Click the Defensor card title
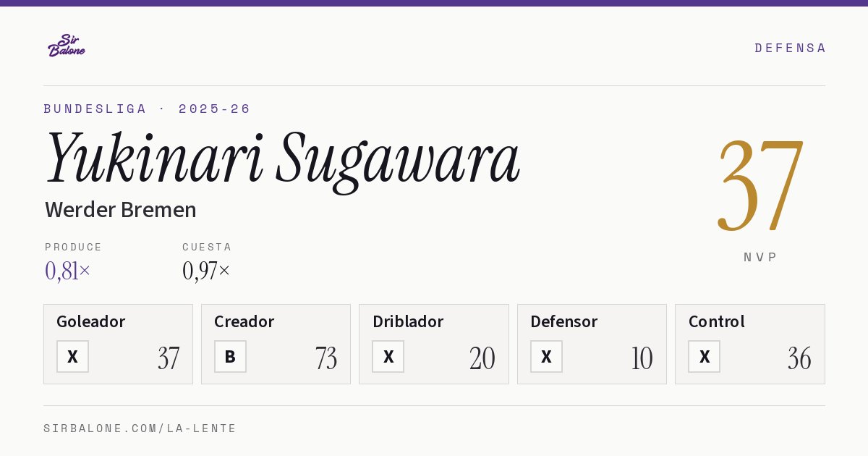Screen dimensions: 868x456 tap(564, 321)
